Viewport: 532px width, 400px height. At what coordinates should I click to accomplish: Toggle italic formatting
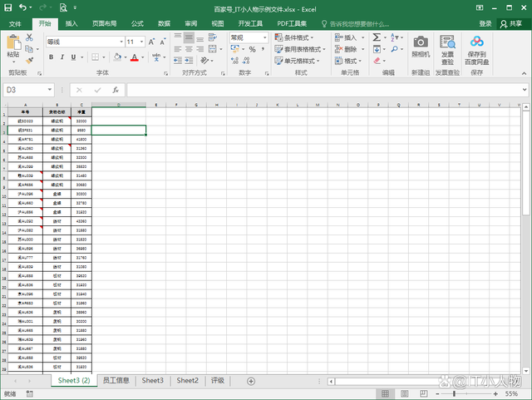(x=62, y=57)
